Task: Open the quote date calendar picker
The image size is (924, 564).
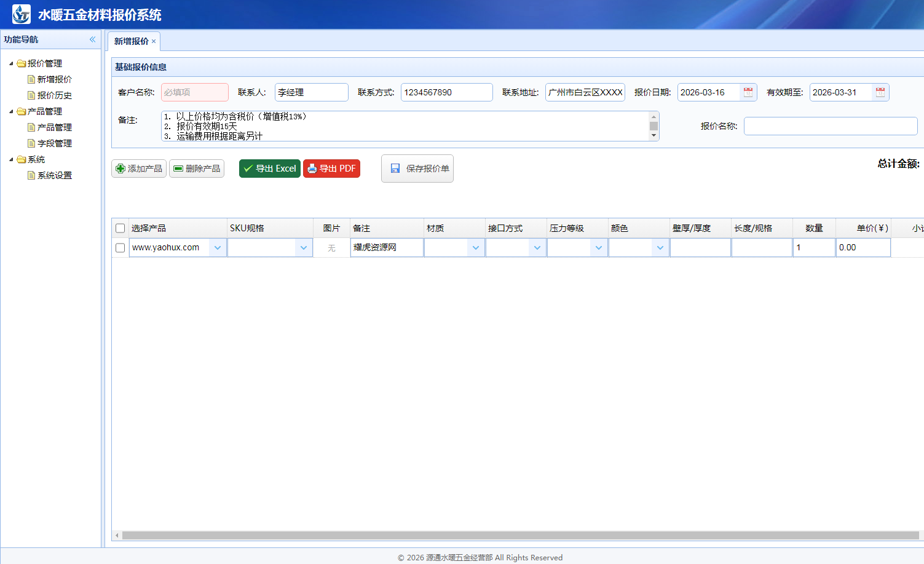Action: (748, 92)
